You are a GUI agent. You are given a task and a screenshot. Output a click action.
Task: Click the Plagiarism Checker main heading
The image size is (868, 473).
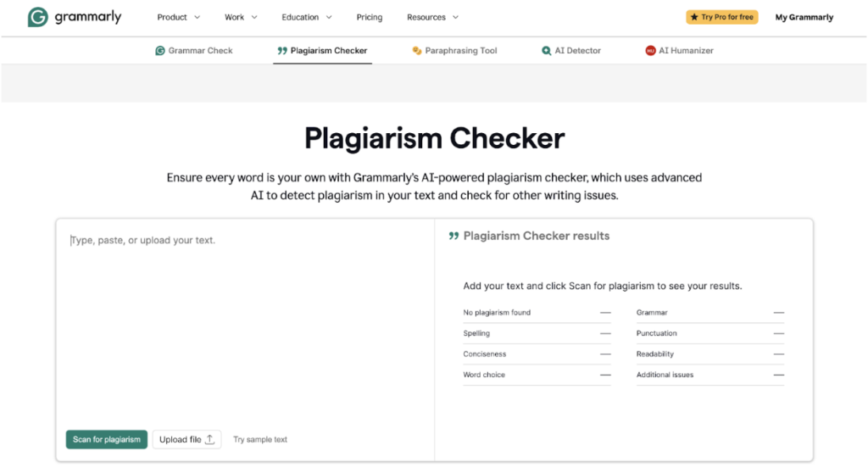coord(435,138)
